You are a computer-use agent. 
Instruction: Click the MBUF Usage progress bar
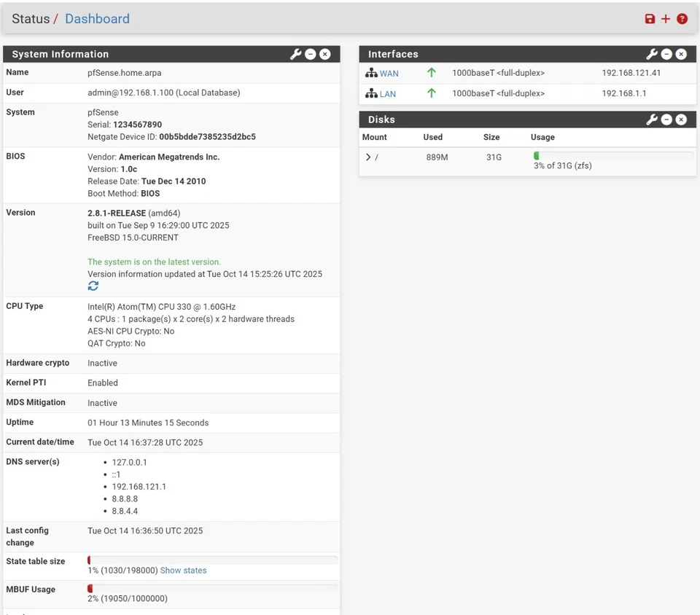click(212, 588)
